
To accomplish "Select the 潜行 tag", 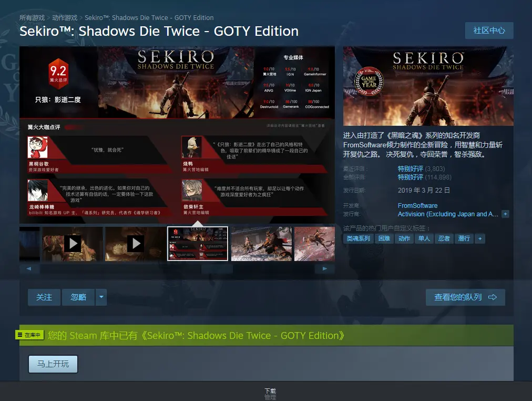I will coord(464,239).
